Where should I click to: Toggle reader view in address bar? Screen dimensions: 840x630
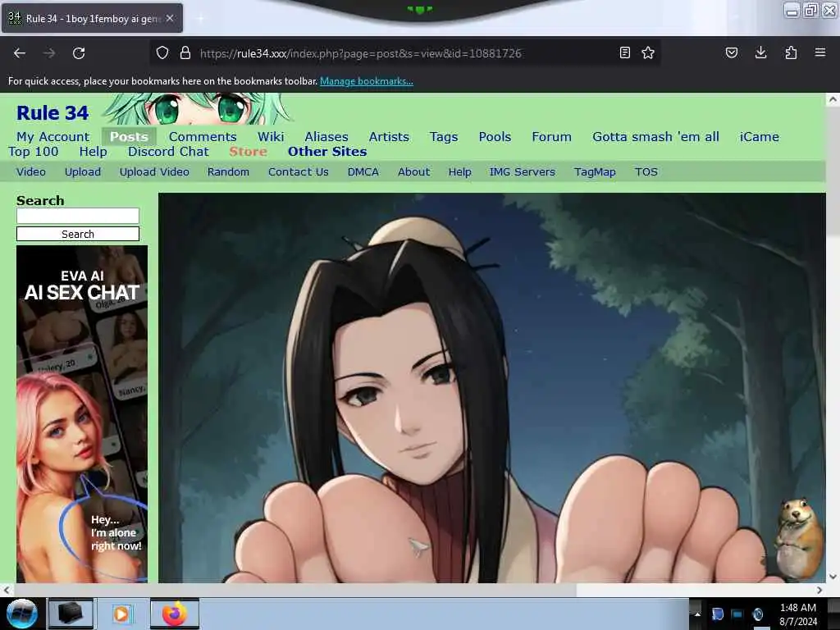point(624,52)
